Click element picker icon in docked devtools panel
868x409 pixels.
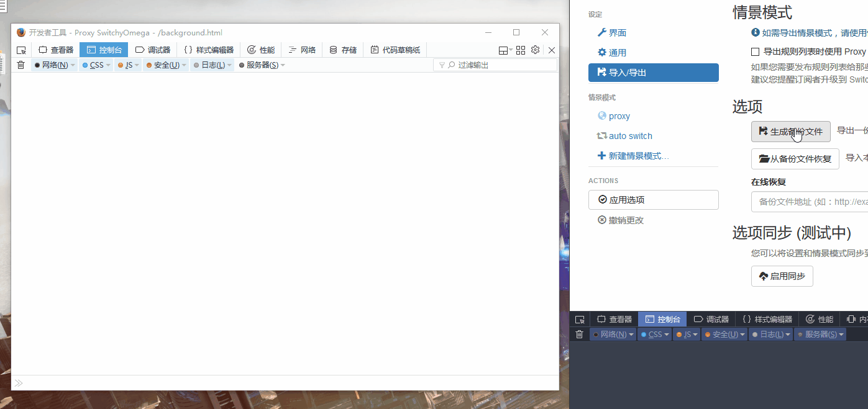580,320
